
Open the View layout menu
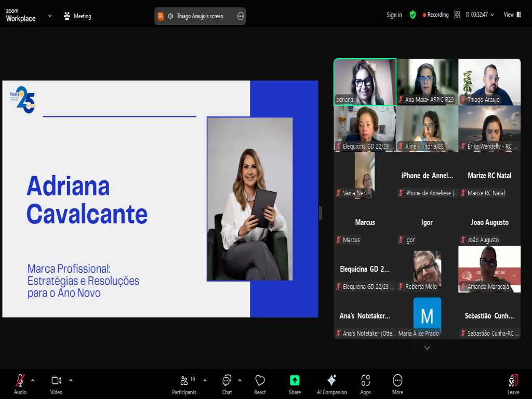tap(511, 15)
